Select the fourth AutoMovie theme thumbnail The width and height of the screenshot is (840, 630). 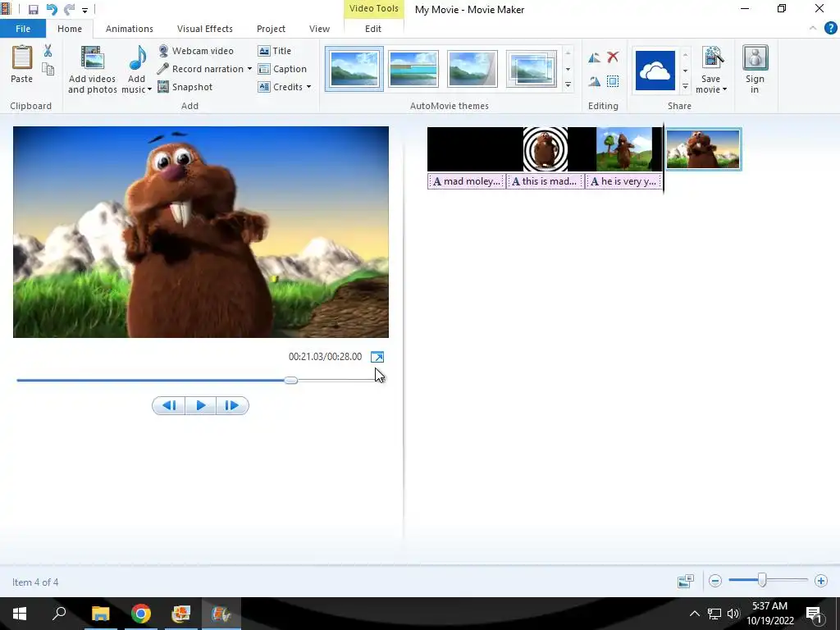(x=531, y=69)
